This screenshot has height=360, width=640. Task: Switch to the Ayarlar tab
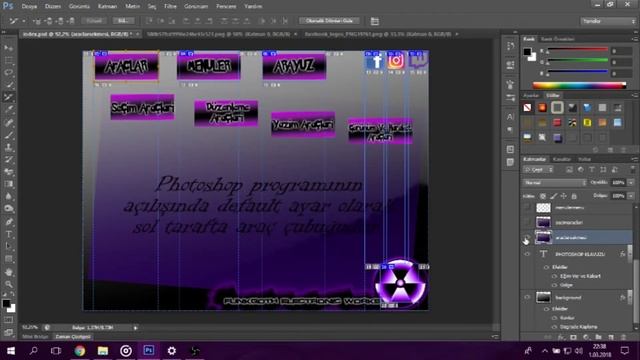(531, 96)
